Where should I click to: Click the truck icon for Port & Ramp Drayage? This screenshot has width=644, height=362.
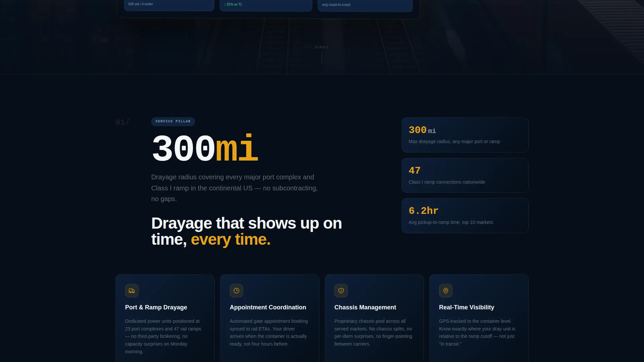[x=132, y=291]
